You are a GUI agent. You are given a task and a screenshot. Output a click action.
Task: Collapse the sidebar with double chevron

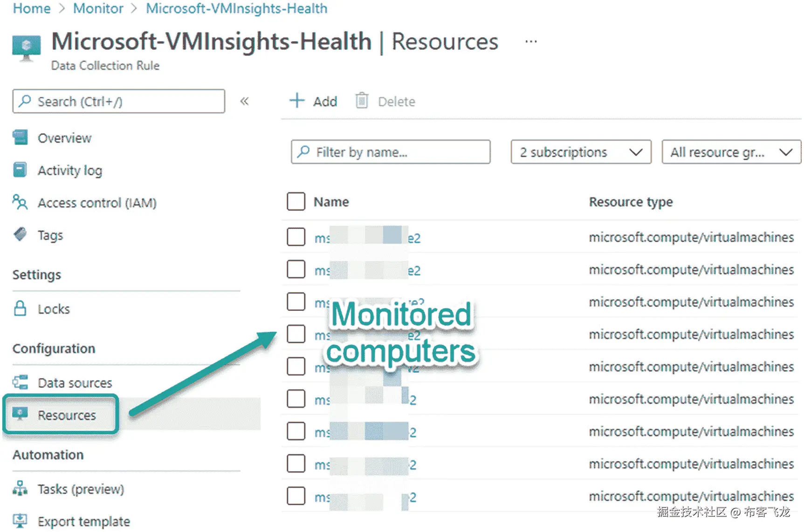pyautogui.click(x=244, y=101)
